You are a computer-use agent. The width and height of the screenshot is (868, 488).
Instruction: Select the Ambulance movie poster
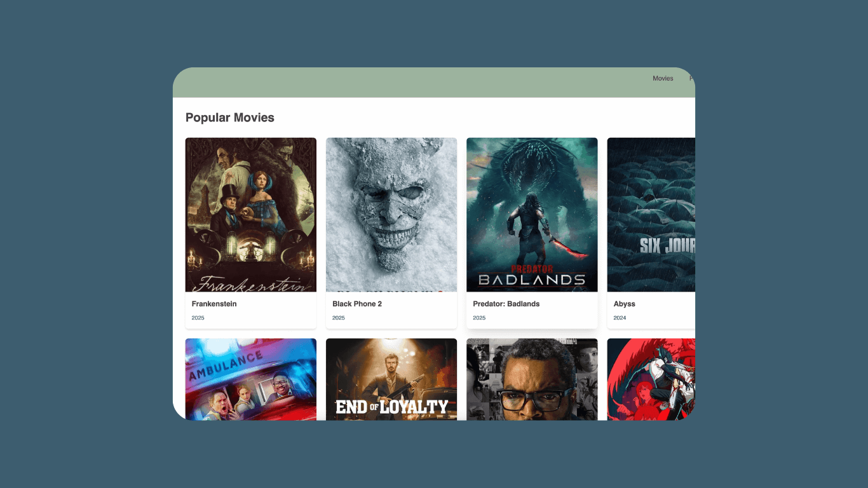(250, 379)
